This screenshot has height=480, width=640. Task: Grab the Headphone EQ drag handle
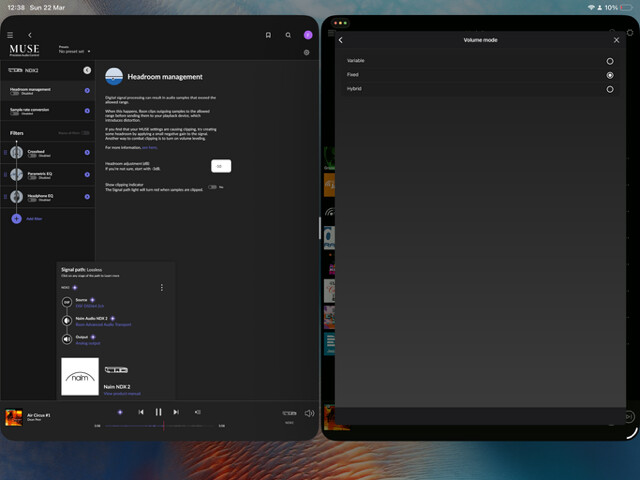5,197
